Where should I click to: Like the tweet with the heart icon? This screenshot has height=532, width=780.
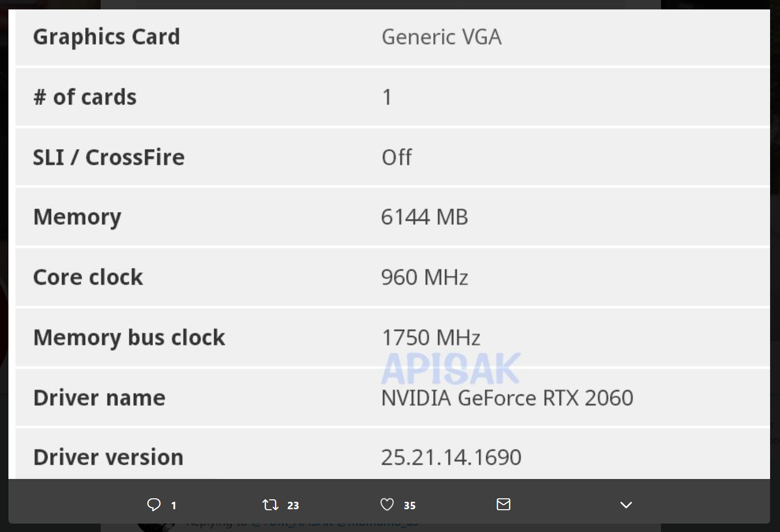tap(387, 505)
